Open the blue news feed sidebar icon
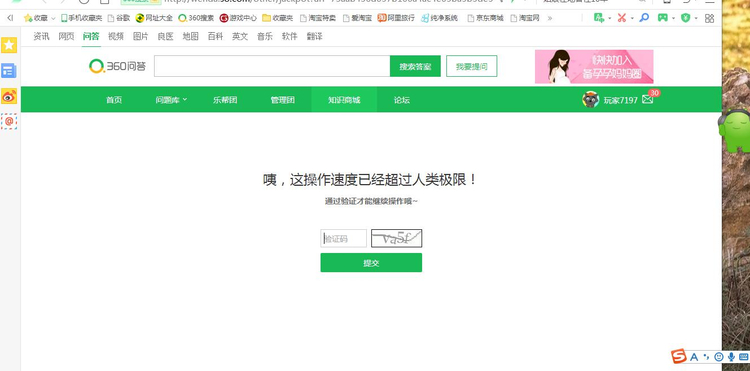The height and width of the screenshot is (371, 750). tap(9, 71)
